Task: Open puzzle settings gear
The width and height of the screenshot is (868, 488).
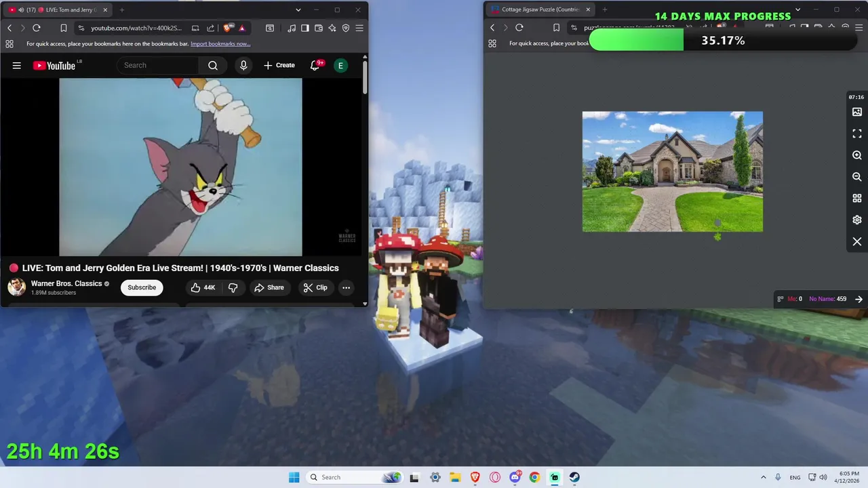Action: click(857, 220)
